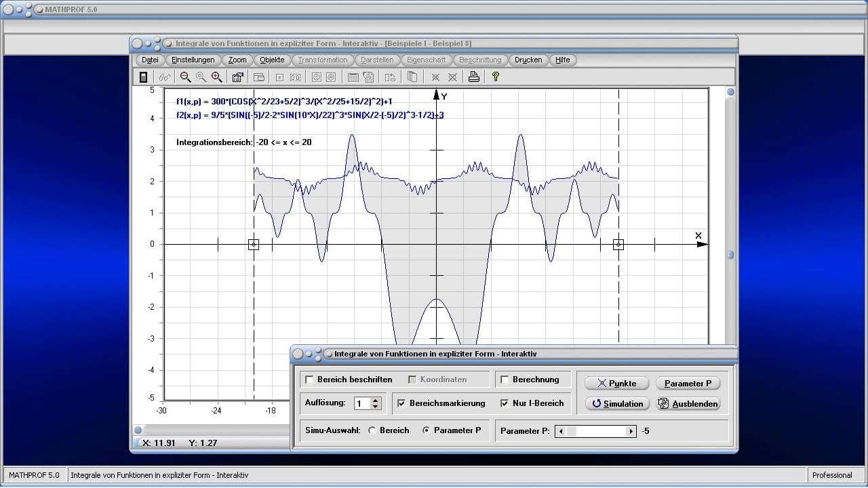Click the right integration limit marker at 20

[x=618, y=244]
